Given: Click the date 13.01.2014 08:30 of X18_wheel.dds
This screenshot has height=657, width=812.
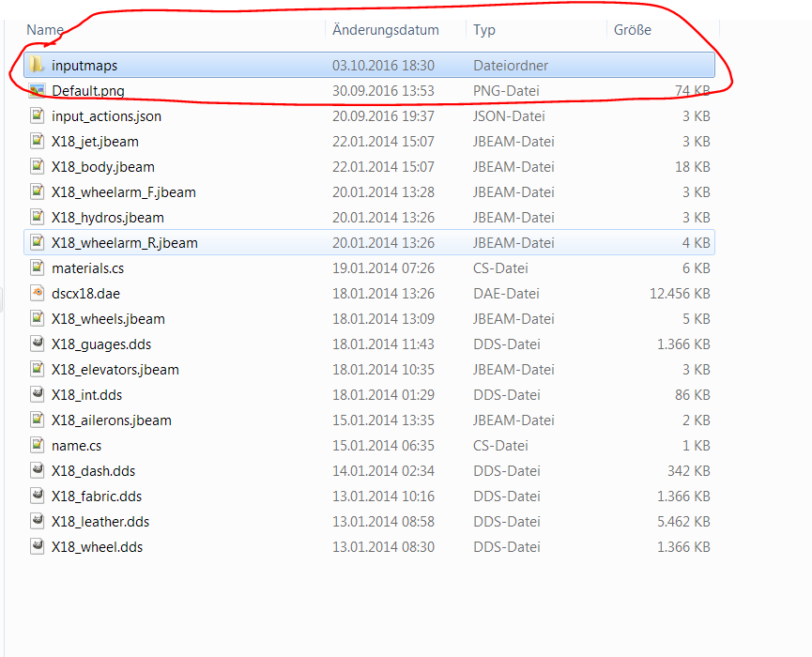Looking at the screenshot, I should tap(383, 547).
